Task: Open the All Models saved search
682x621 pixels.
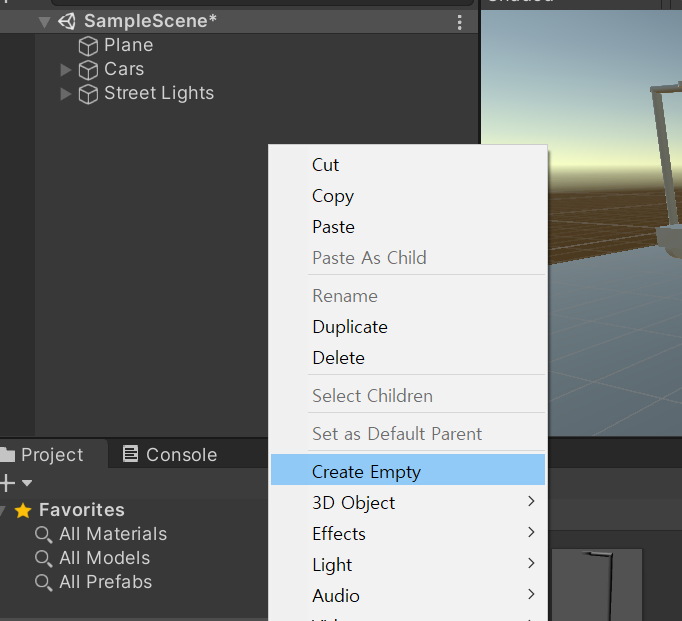Action: [x=104, y=558]
